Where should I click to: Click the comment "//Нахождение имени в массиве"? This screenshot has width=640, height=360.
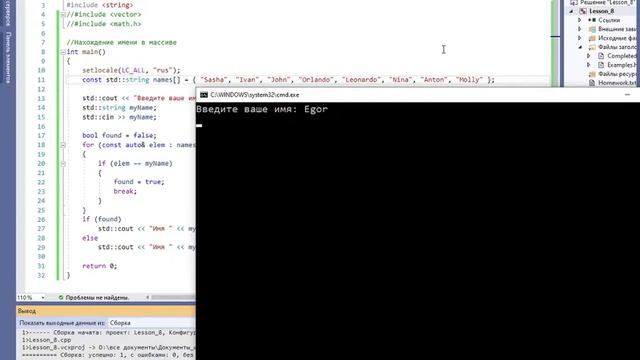click(122, 42)
